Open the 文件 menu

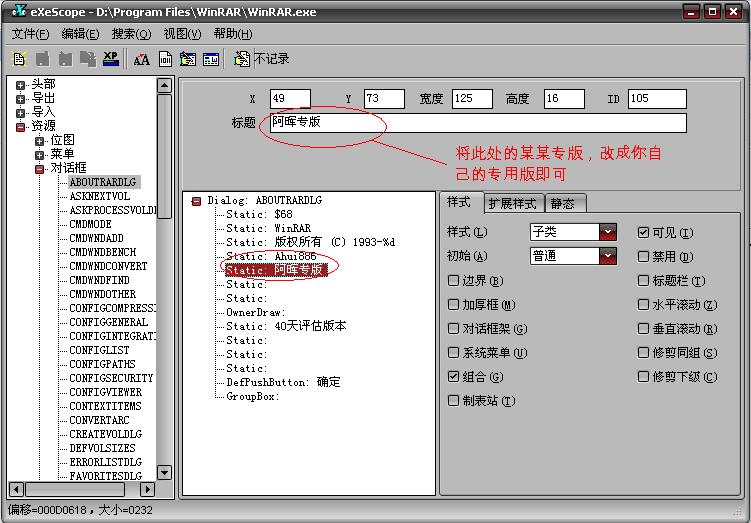(x=30, y=34)
